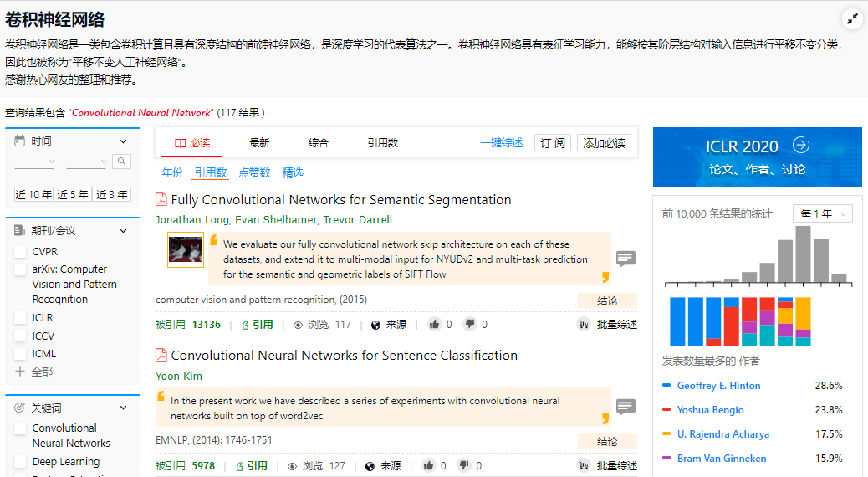Open PDF icon for Fully Convolutional Networks
Screen dimensions: 868x477
pos(161,199)
